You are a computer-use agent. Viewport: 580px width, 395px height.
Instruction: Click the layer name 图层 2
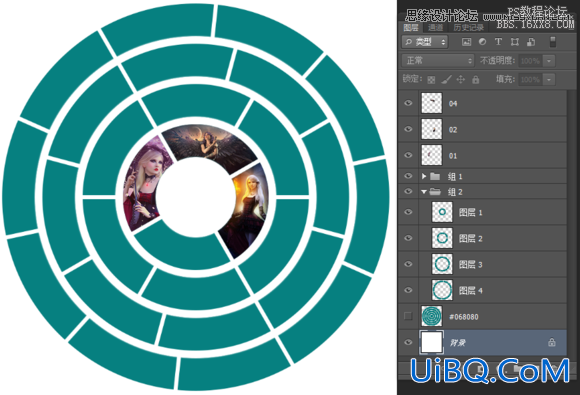click(471, 239)
